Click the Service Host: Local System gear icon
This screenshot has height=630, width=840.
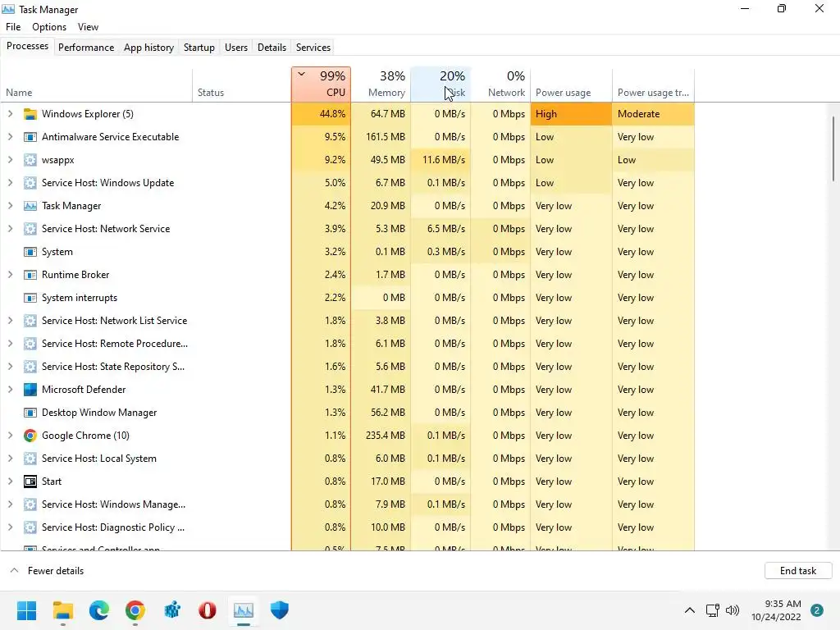click(30, 459)
